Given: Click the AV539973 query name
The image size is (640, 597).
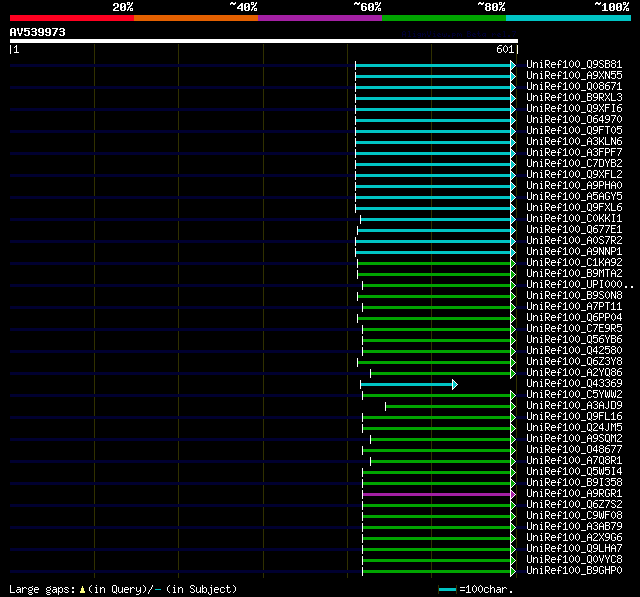Looking at the screenshot, I should point(38,32).
